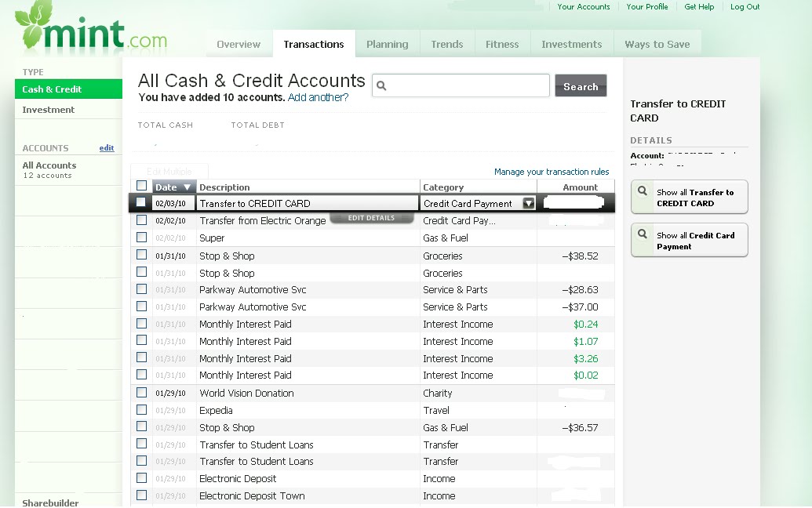Click the $1.07 interest amount
812x508 pixels.
pyautogui.click(x=586, y=342)
